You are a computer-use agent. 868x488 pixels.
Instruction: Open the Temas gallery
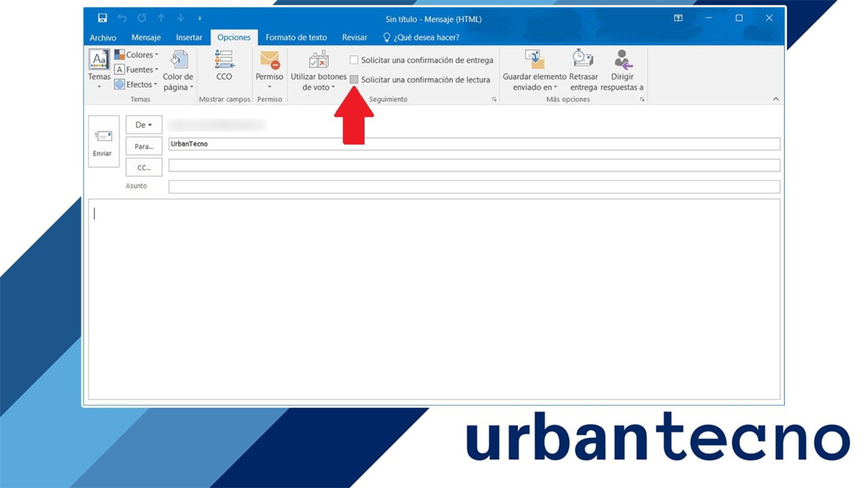[x=99, y=70]
